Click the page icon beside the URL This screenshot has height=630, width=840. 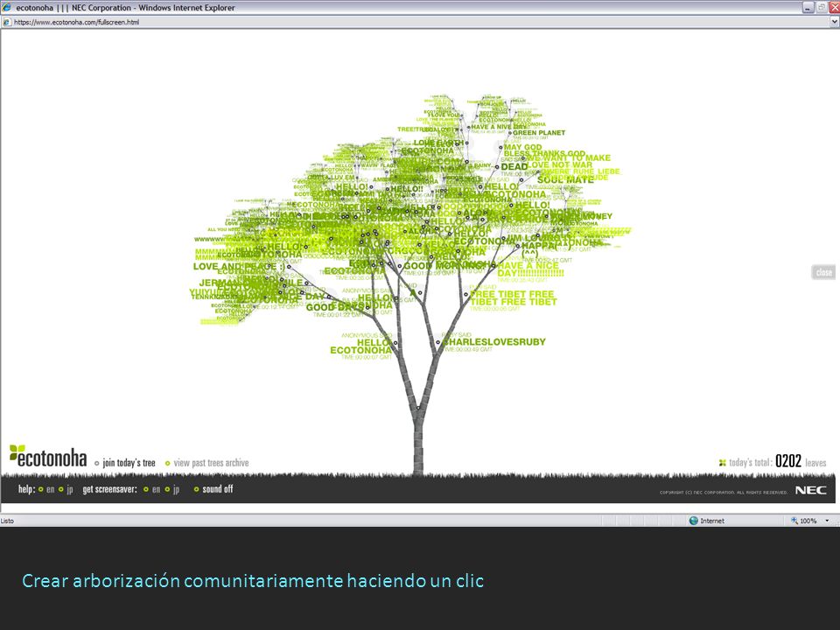coord(7,22)
